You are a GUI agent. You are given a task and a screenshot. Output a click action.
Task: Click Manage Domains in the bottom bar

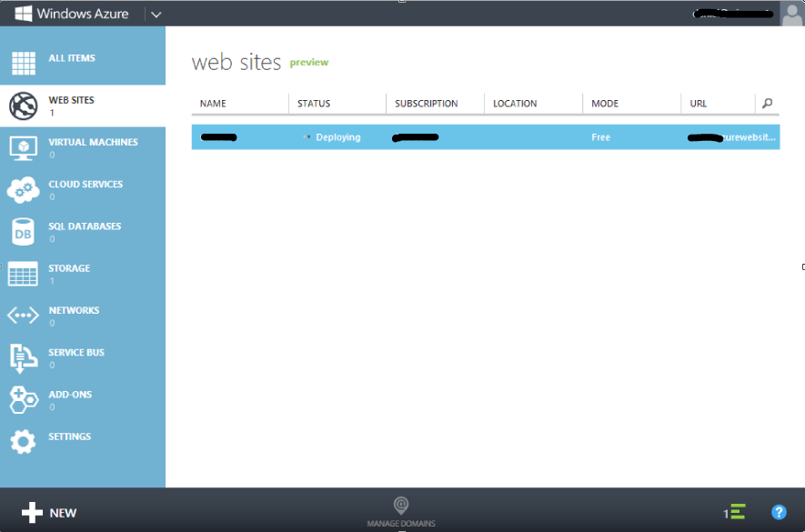[401, 512]
